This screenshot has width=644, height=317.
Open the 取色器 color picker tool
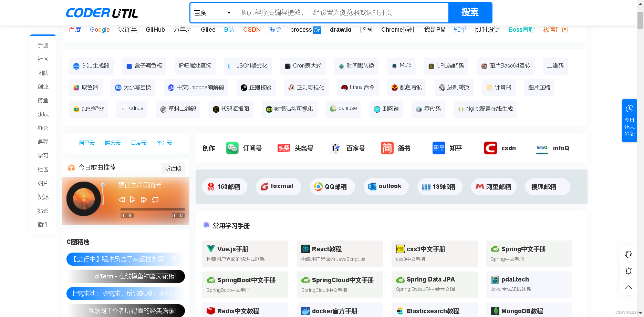[x=86, y=88]
